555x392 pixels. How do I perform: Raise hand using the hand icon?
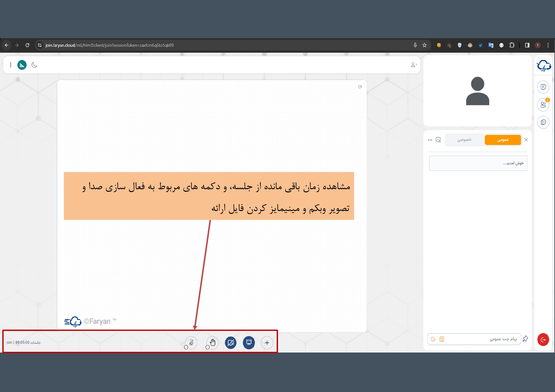point(213,342)
